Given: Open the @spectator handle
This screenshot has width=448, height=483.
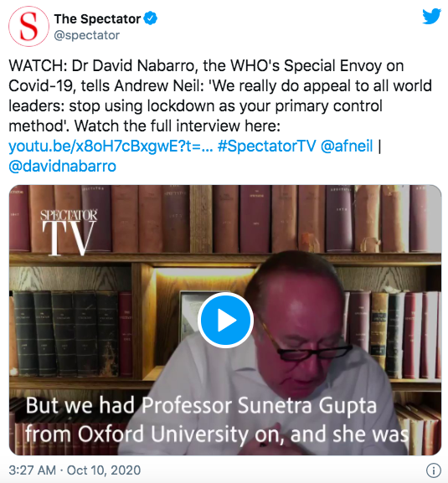Looking at the screenshot, I should click(x=86, y=35).
